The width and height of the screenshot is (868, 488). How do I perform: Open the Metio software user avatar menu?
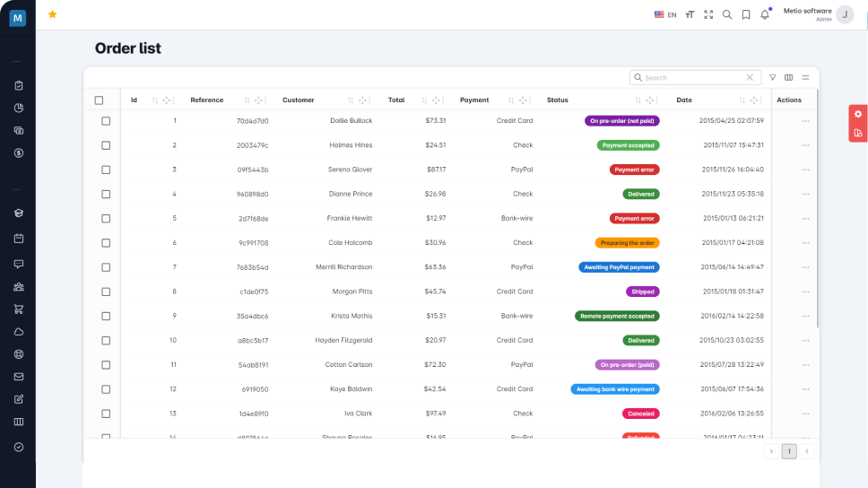tap(845, 15)
